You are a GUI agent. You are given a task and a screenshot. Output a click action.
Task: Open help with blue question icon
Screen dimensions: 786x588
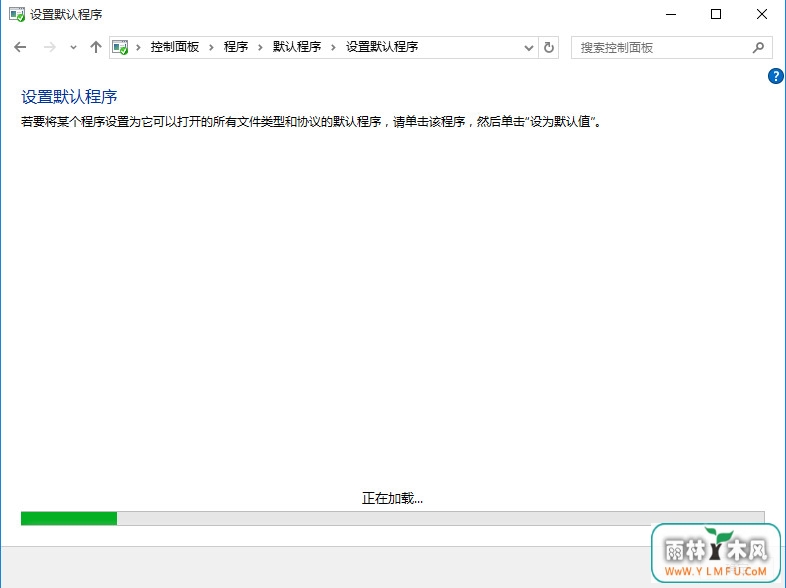pyautogui.click(x=775, y=76)
